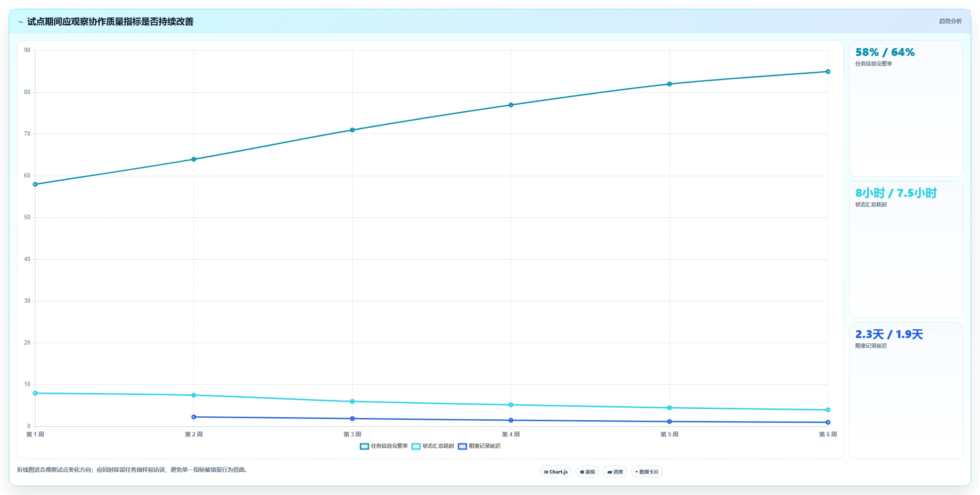Click the 30 y-axis label
This screenshot has width=980, height=495.
[27, 301]
